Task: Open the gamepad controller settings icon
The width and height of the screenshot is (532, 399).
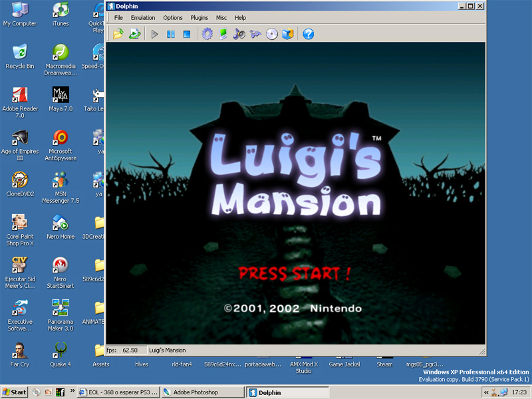Action: (255, 34)
